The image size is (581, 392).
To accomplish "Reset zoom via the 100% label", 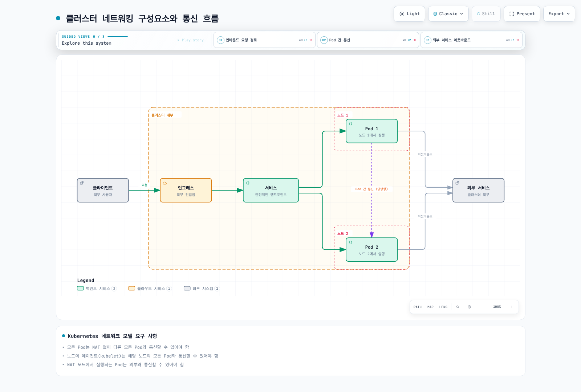I will [x=497, y=307].
